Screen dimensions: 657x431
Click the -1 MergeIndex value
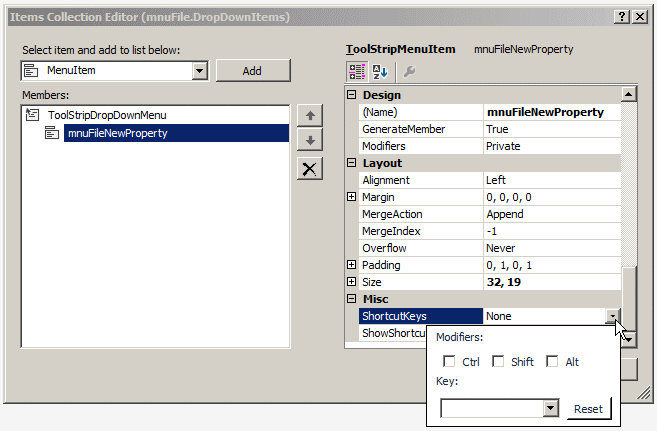[x=491, y=231]
